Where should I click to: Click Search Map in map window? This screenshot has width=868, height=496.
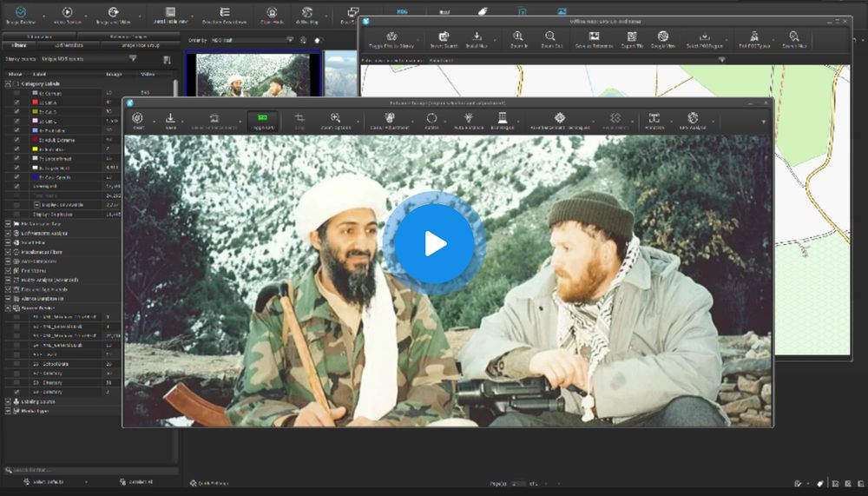[x=794, y=40]
